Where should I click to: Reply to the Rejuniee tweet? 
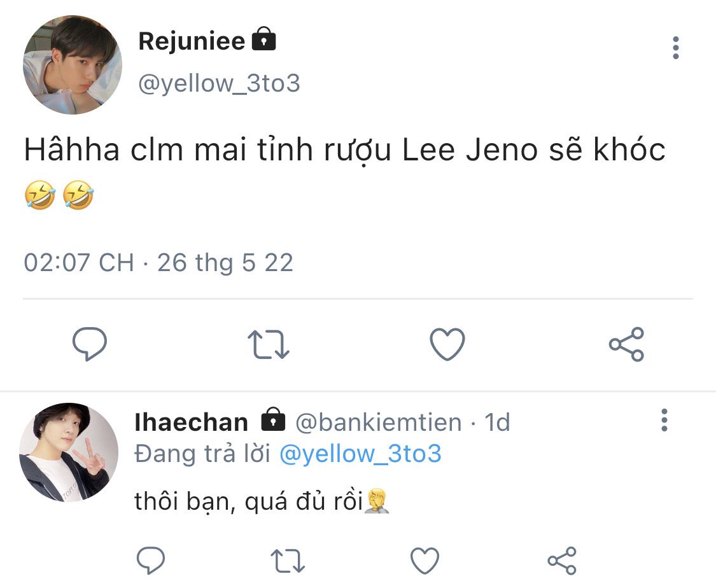tap(89, 344)
